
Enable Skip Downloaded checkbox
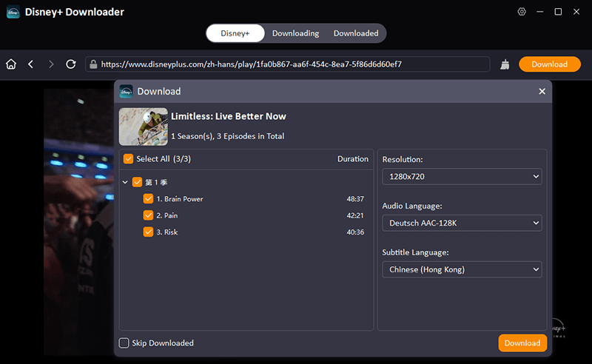124,343
